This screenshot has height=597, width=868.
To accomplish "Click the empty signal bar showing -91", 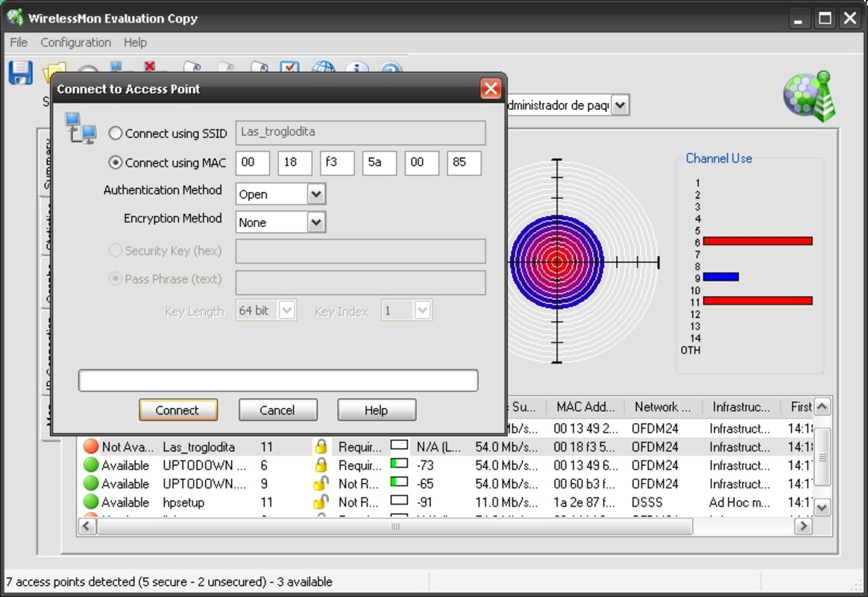I will click(399, 500).
